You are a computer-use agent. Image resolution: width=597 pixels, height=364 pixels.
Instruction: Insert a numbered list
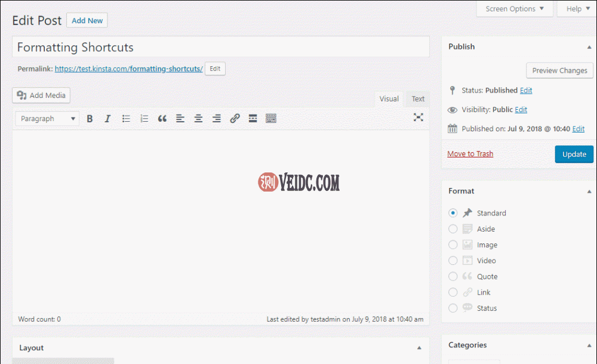pyautogui.click(x=144, y=119)
